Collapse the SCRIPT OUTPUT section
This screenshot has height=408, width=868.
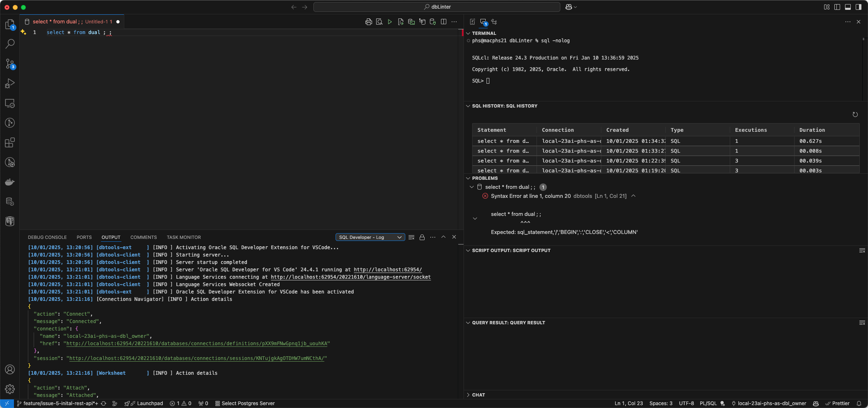(x=468, y=250)
